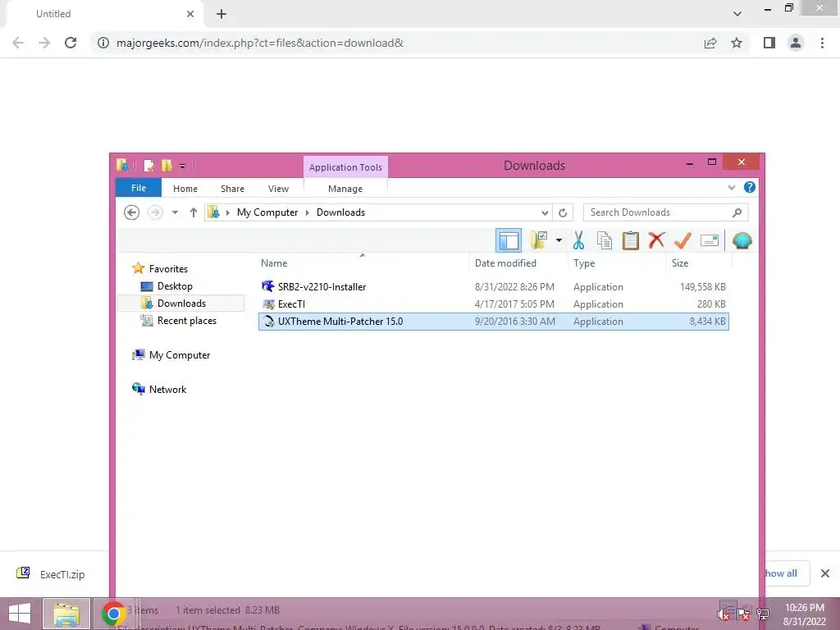Switch to the View ribbon tab
This screenshot has height=630, width=840.
point(279,189)
